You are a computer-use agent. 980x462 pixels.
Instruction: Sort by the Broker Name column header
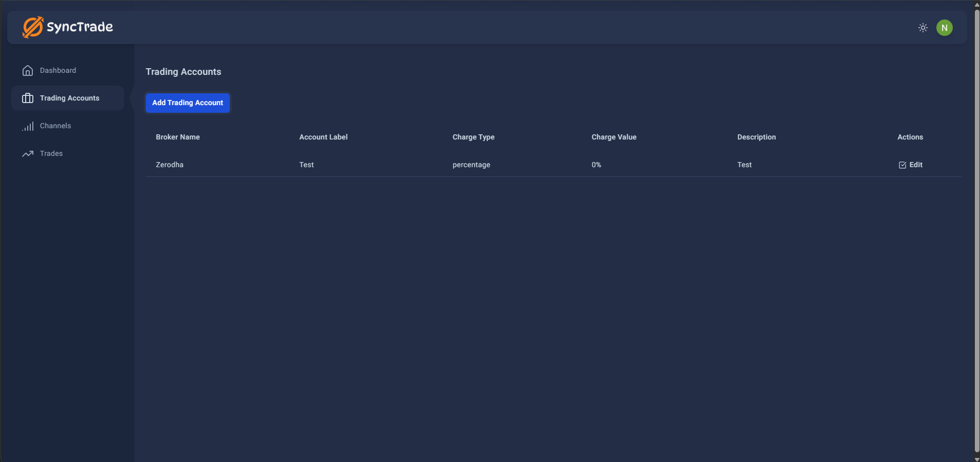[x=178, y=137]
